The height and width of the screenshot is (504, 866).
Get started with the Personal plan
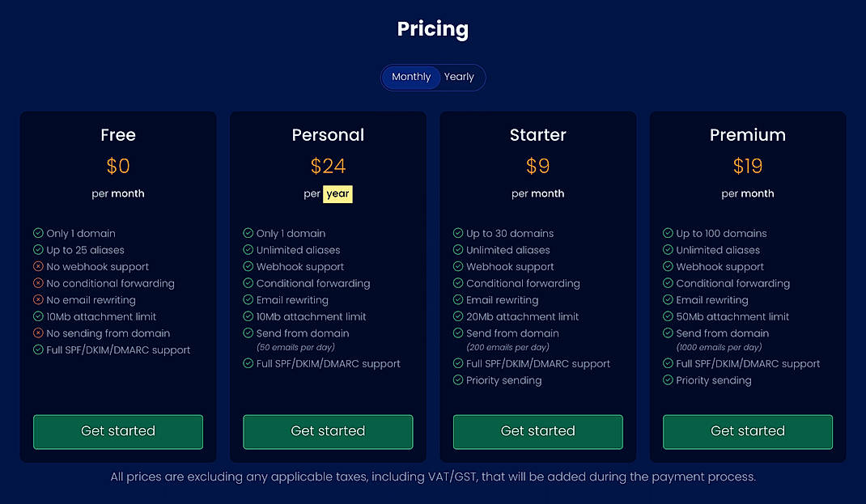point(328,432)
